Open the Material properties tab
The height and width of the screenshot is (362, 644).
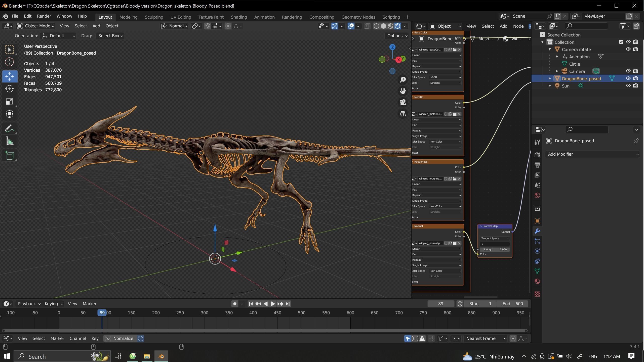point(537,281)
